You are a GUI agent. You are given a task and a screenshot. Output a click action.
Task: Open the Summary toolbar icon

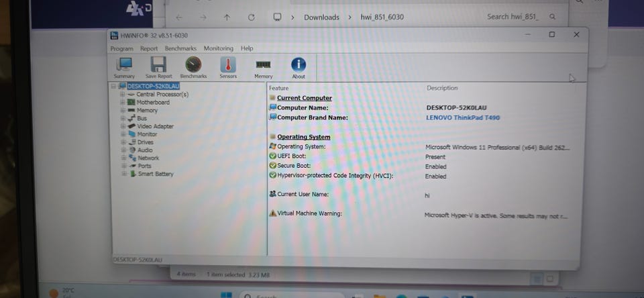[x=124, y=68]
